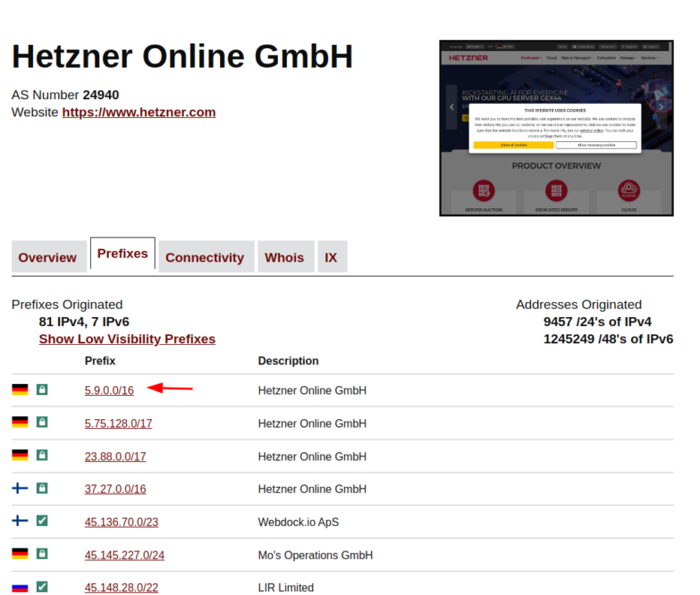
Task: Open prefix 45.136.70.0/23
Action: (x=122, y=522)
